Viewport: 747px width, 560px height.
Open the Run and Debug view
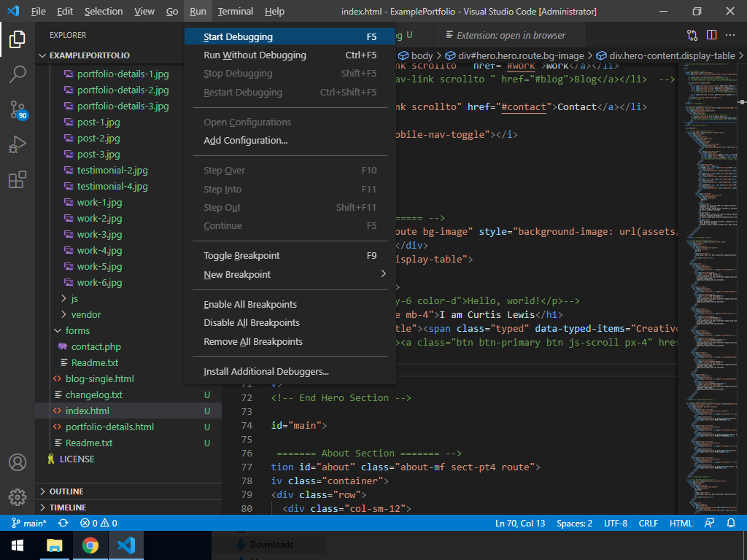pyautogui.click(x=18, y=144)
